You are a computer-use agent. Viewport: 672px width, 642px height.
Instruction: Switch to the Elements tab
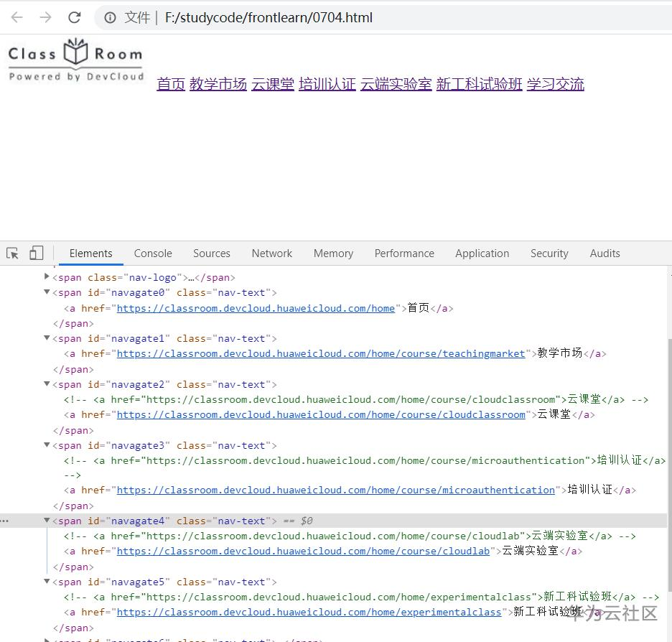91,253
